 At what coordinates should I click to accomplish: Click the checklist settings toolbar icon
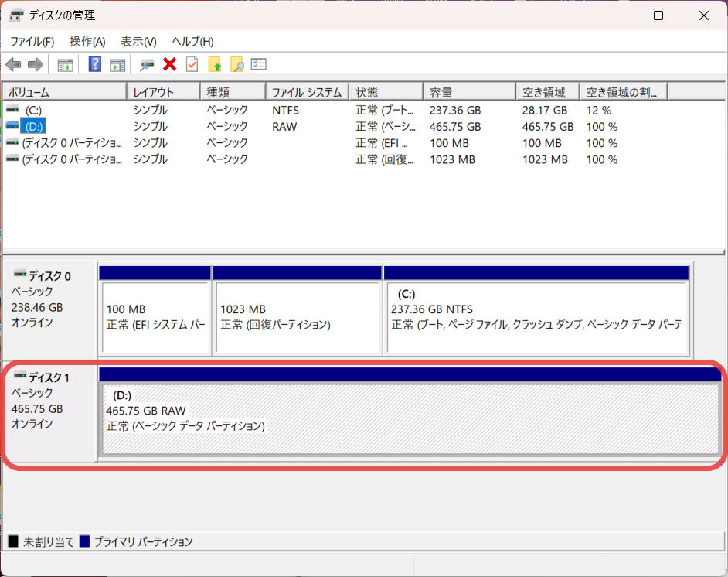[x=259, y=65]
